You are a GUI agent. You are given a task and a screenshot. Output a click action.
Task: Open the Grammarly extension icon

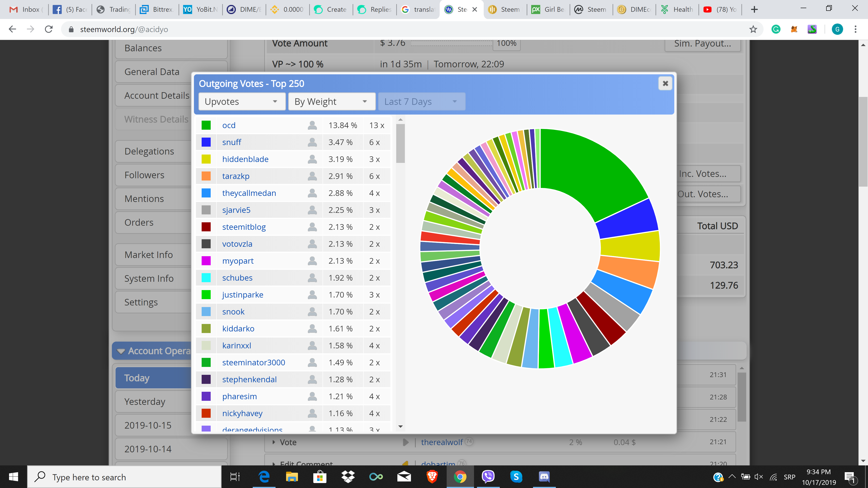tap(776, 29)
